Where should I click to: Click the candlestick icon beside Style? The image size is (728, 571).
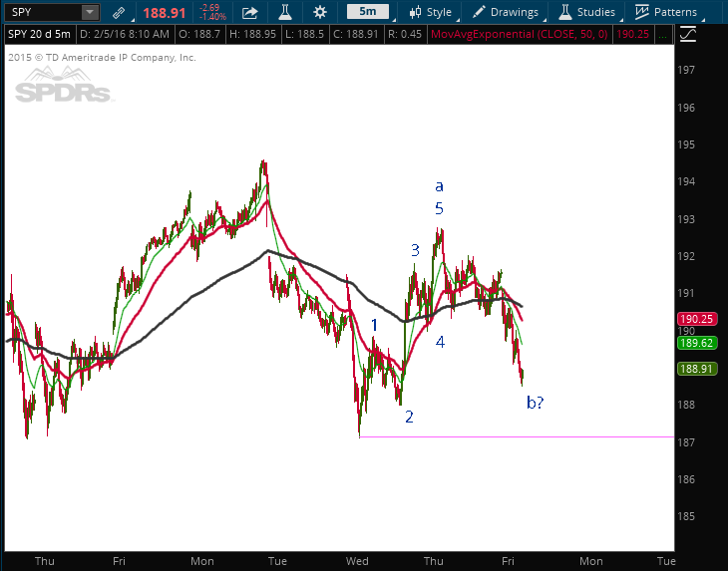[415, 12]
